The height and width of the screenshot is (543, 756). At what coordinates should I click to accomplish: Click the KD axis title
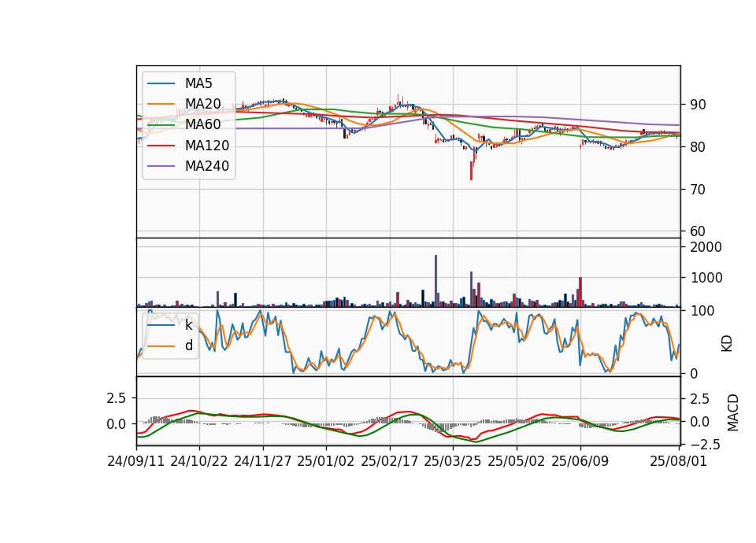(727, 343)
